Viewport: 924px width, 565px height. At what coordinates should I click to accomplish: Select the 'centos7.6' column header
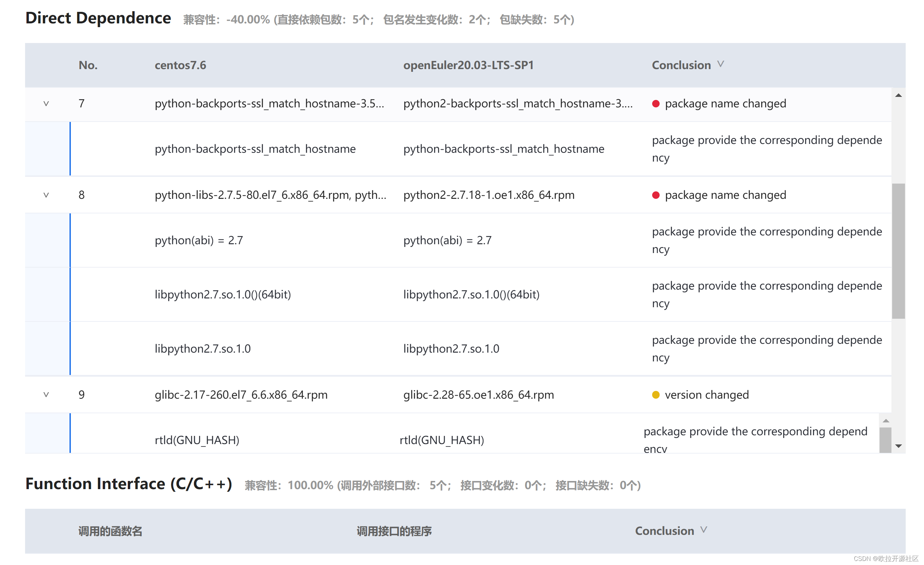[x=180, y=65]
